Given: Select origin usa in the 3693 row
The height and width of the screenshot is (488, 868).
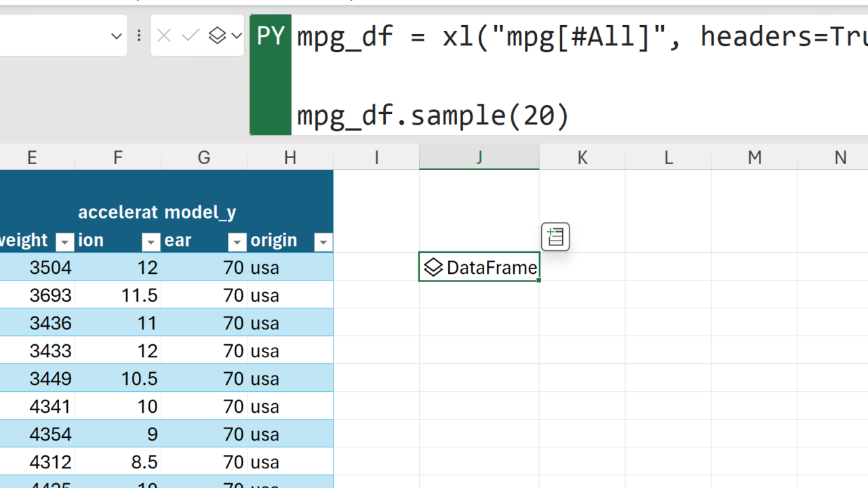Looking at the screenshot, I should [x=290, y=295].
